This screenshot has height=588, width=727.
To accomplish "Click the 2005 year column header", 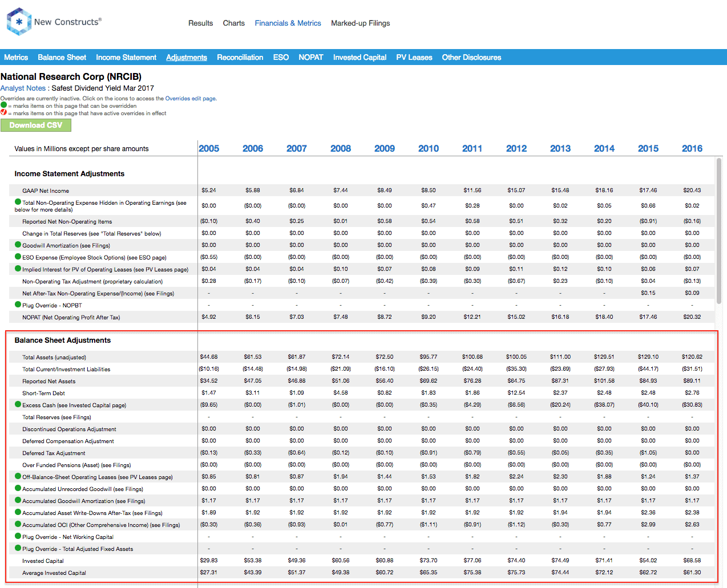I will (209, 149).
